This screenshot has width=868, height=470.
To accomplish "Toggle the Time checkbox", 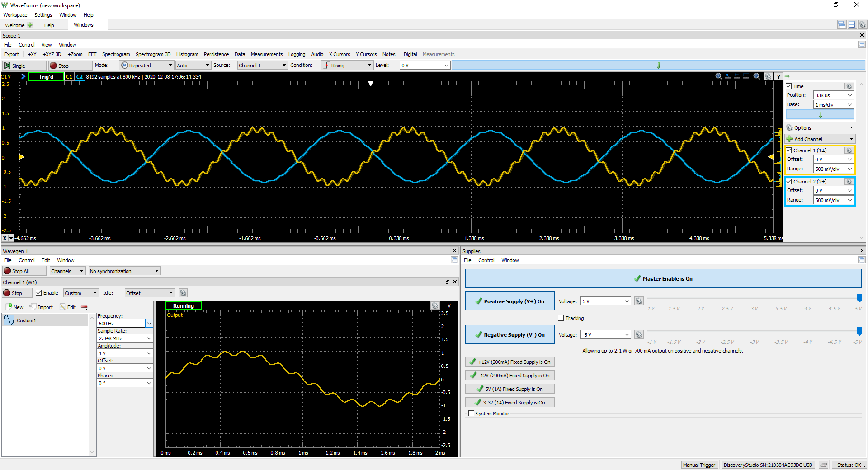I will [x=789, y=86].
